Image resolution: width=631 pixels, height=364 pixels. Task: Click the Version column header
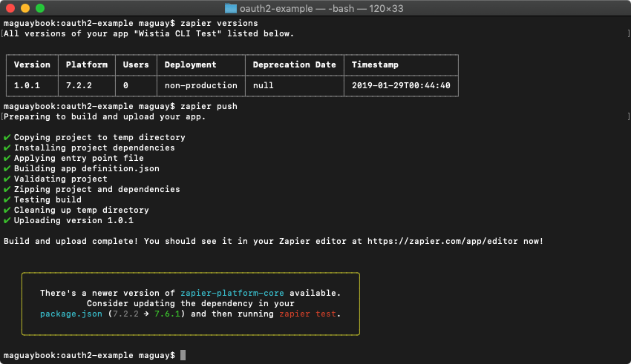(32, 64)
